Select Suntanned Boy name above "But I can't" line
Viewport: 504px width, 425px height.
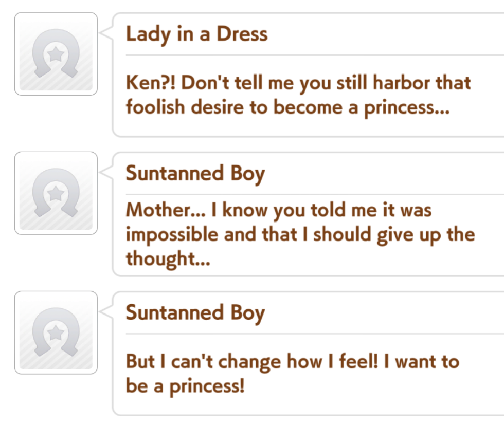click(x=195, y=313)
